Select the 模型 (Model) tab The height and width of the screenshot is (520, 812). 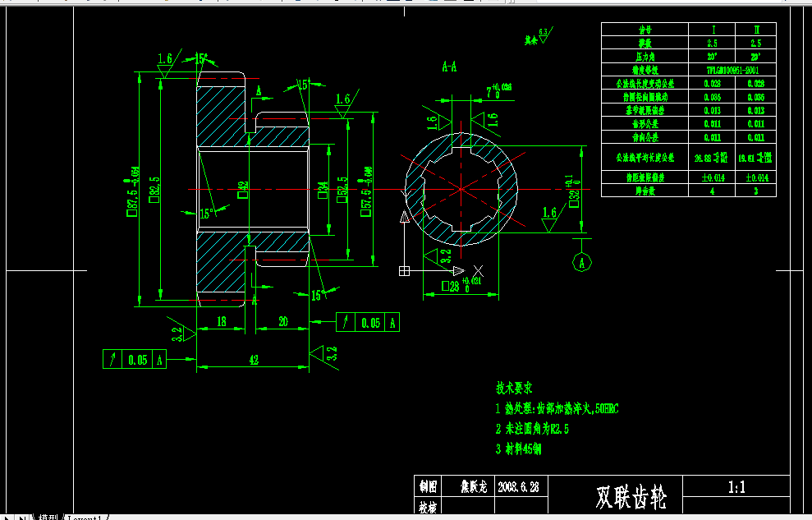(x=48, y=516)
